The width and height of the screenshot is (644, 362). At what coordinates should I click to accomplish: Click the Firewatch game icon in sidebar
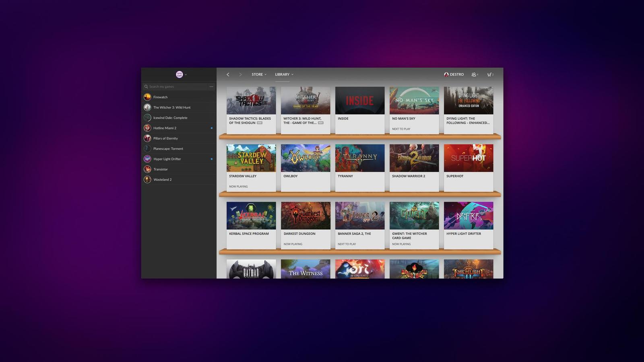tap(147, 97)
